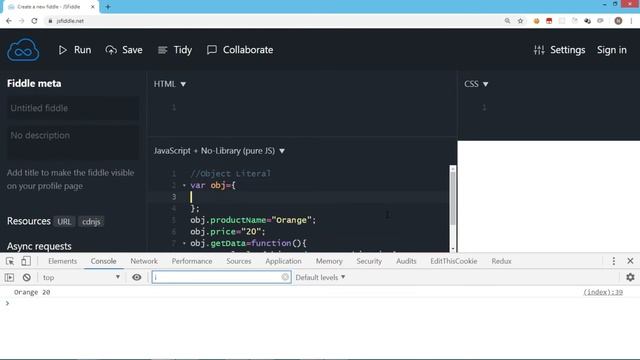Switch to the Network tab

point(144,261)
